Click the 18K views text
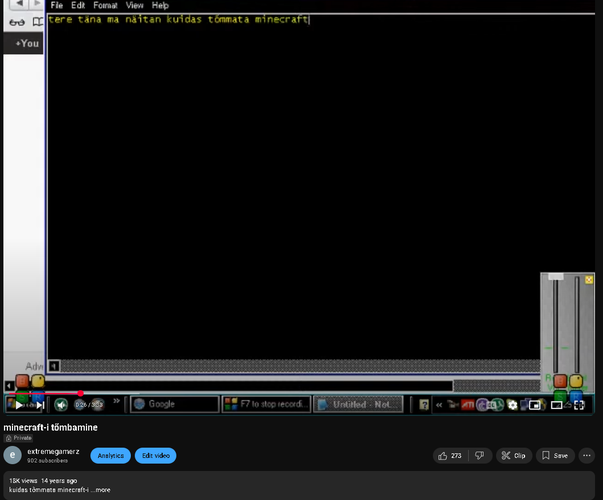Image resolution: width=603 pixels, height=500 pixels. pyautogui.click(x=23, y=481)
